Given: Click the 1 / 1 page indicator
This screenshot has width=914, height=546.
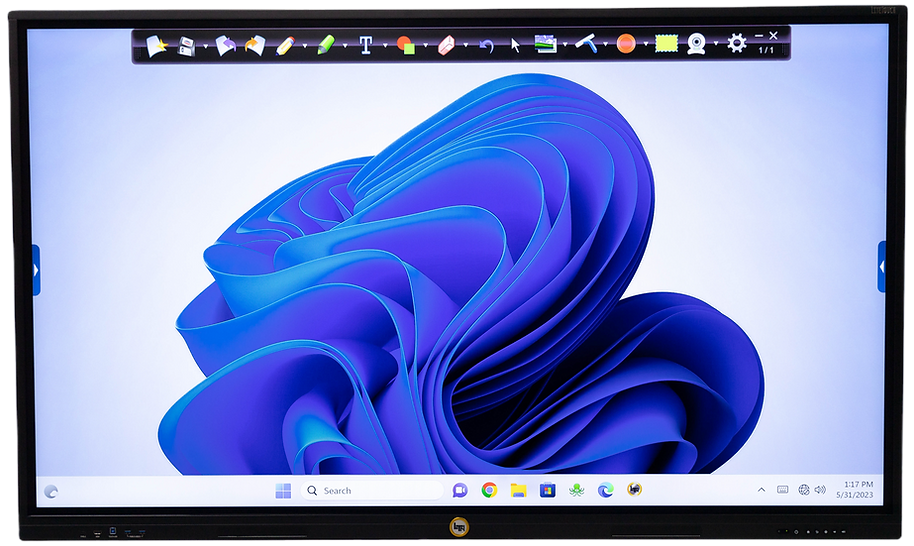Looking at the screenshot, I should coord(766,50).
